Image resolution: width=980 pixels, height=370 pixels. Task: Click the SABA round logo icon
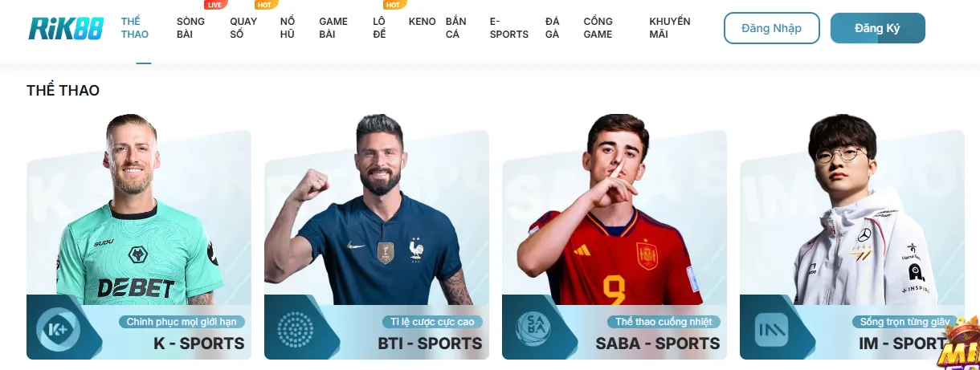tap(533, 329)
